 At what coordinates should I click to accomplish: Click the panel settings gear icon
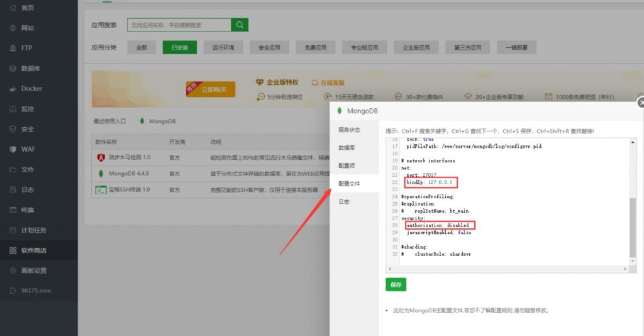(x=13, y=271)
